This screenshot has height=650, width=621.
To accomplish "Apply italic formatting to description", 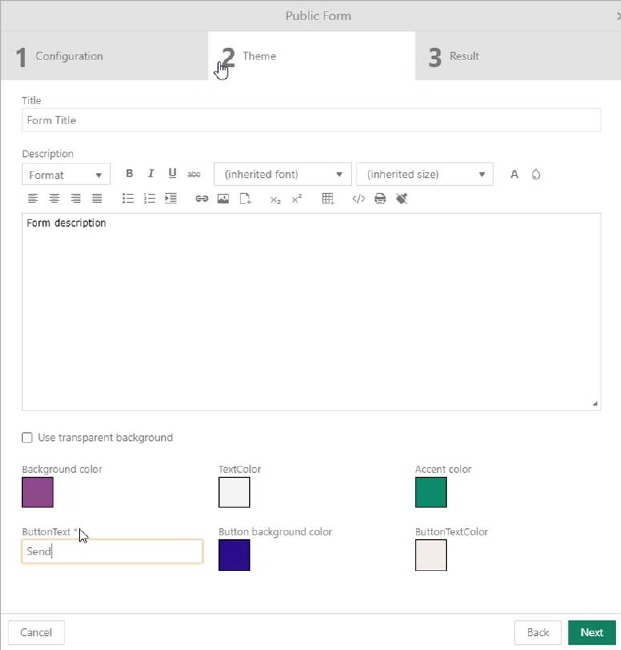I will point(151,174).
